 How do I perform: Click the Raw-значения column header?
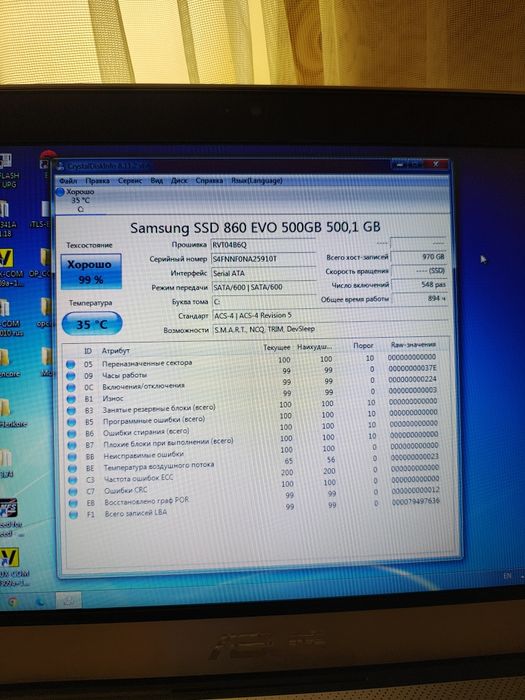pyautogui.click(x=413, y=345)
